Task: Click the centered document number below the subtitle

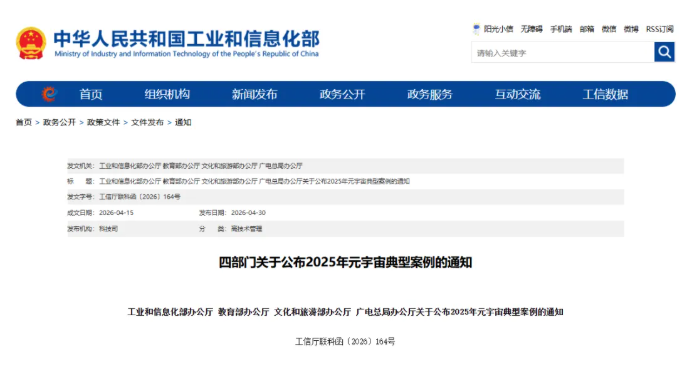Action: pos(345,341)
